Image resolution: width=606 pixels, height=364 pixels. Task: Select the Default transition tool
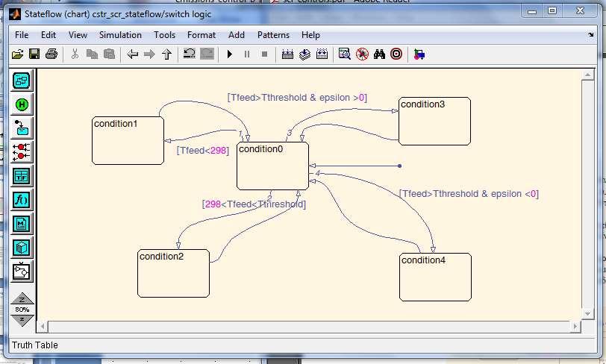[21, 128]
